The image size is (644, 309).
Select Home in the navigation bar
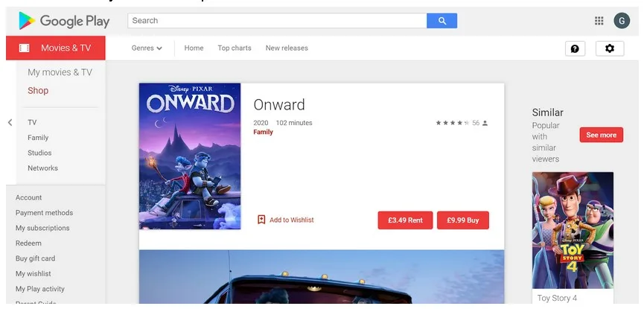(x=194, y=48)
